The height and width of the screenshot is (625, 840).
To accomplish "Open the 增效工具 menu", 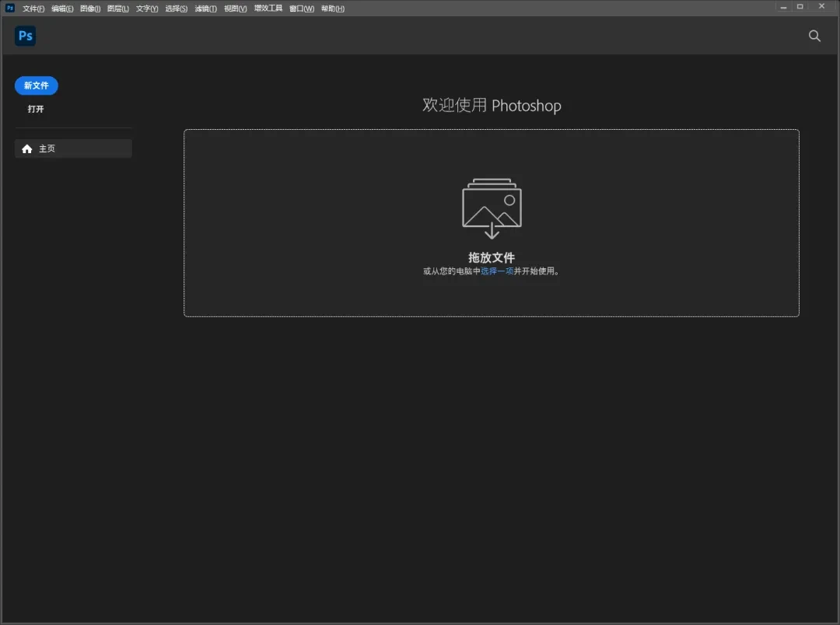I will (268, 9).
